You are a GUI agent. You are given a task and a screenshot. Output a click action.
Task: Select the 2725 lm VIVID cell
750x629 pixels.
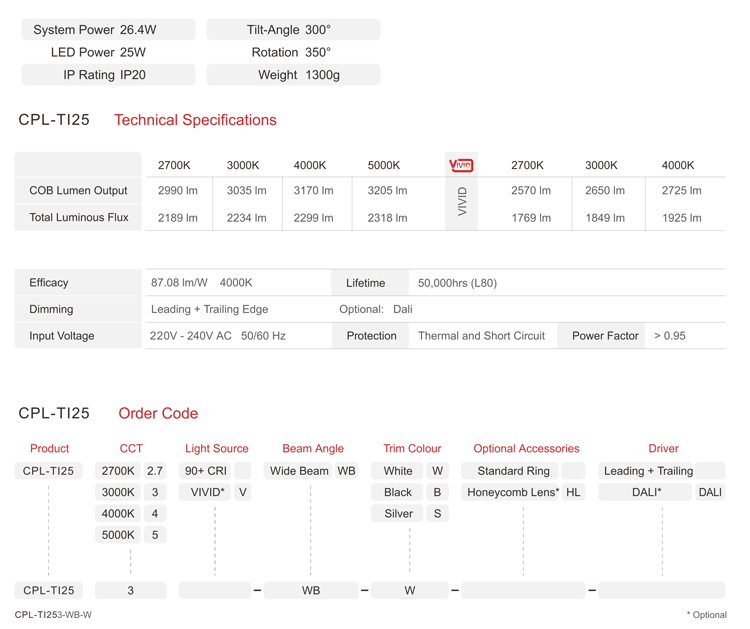[682, 190]
